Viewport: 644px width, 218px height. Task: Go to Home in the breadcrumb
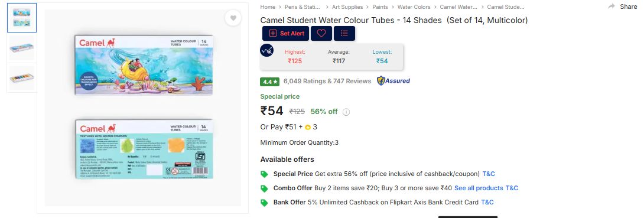pyautogui.click(x=268, y=7)
